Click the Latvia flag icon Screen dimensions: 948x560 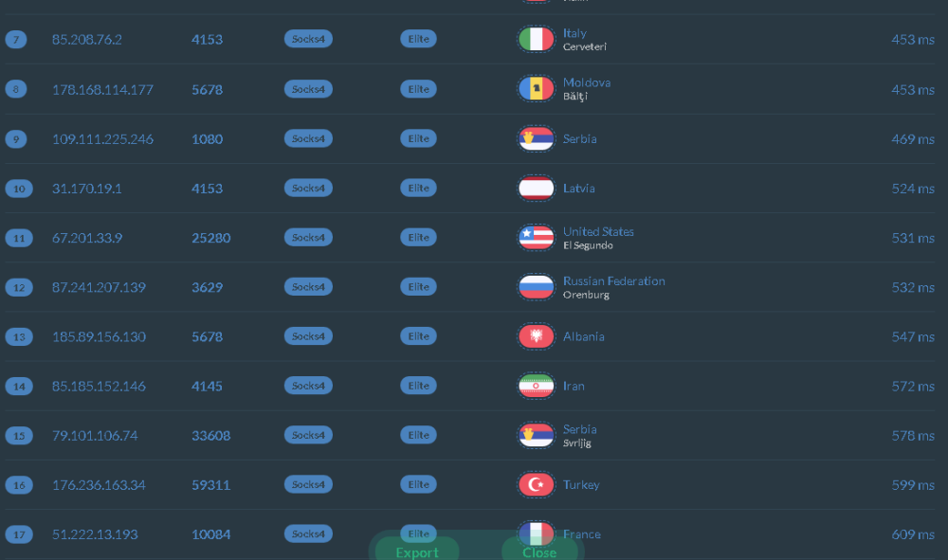tap(536, 188)
